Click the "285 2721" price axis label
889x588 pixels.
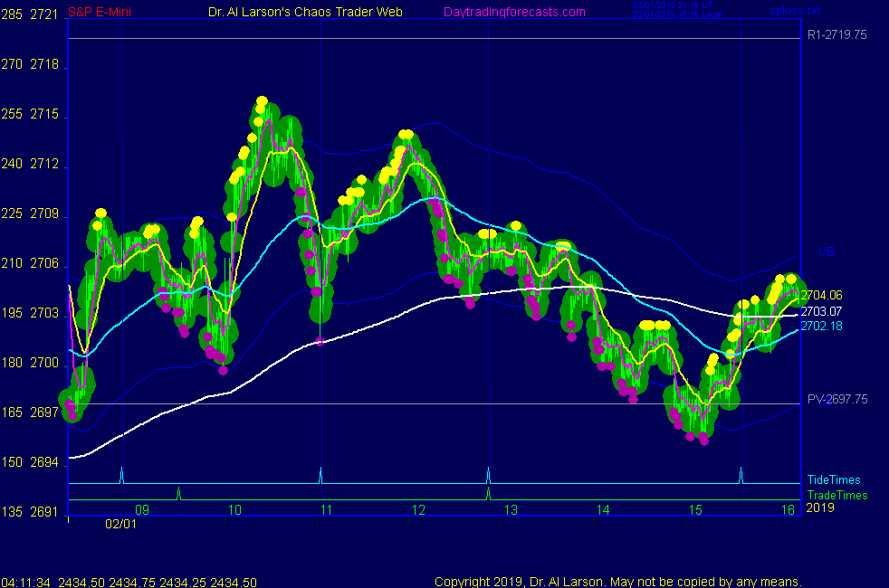[30, 14]
